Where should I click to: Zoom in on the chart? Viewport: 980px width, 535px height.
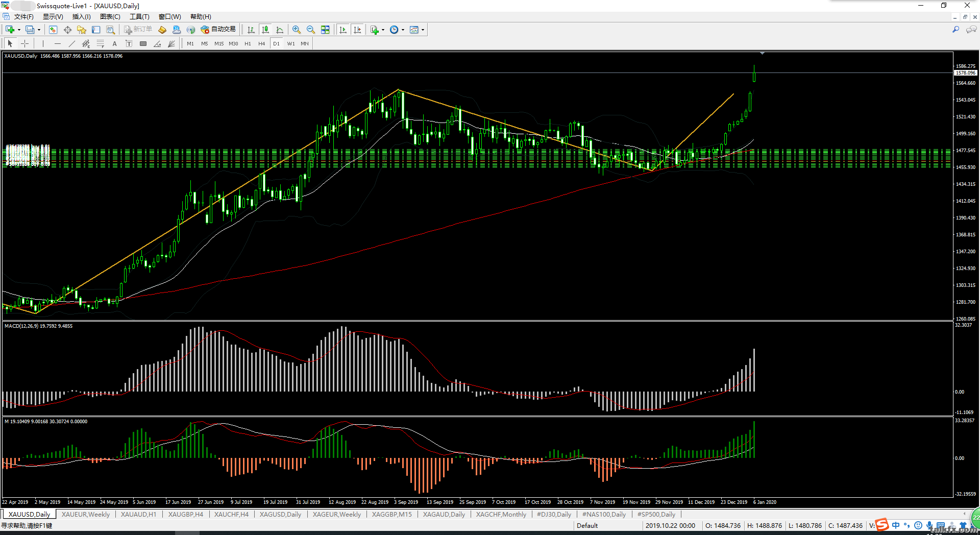pyautogui.click(x=297, y=30)
